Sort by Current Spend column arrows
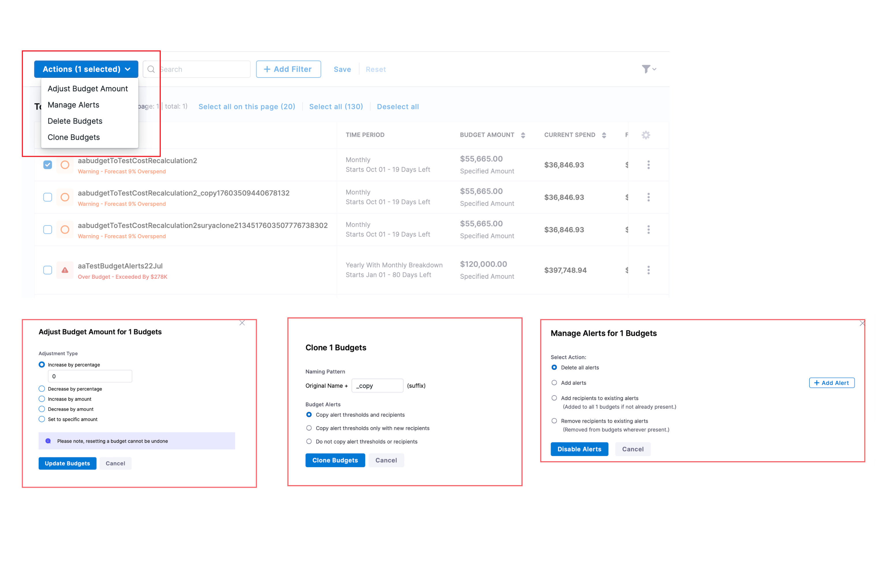Image resolution: width=882 pixels, height=588 pixels. point(604,135)
